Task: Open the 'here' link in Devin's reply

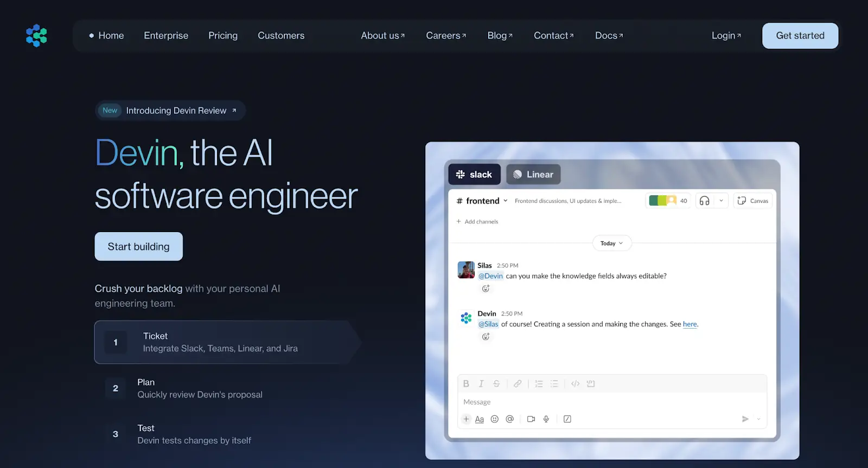Action: tap(690, 324)
